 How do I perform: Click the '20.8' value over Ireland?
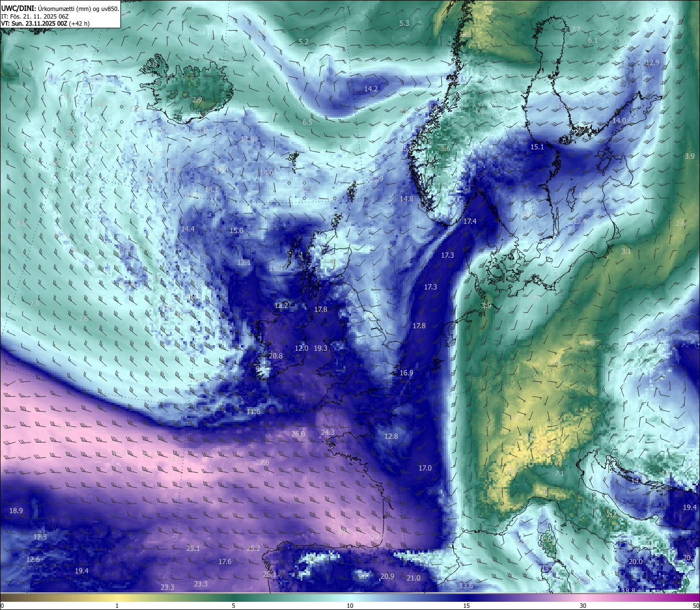276,356
